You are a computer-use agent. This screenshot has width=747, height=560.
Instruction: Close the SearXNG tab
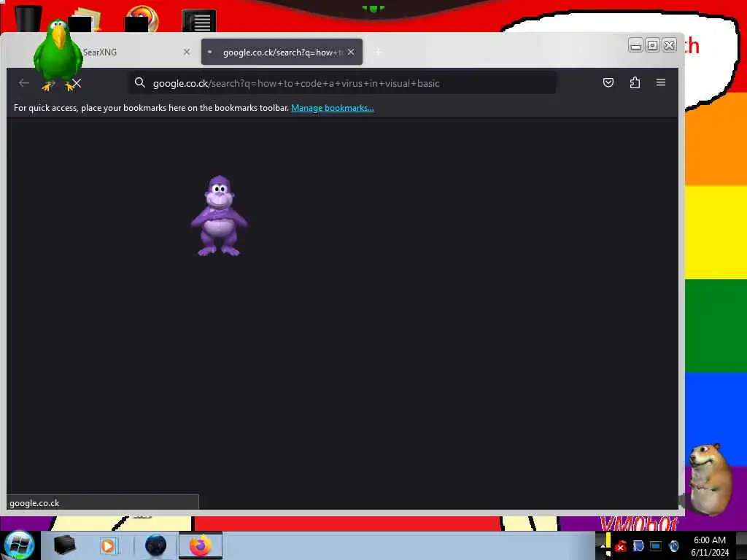point(187,52)
